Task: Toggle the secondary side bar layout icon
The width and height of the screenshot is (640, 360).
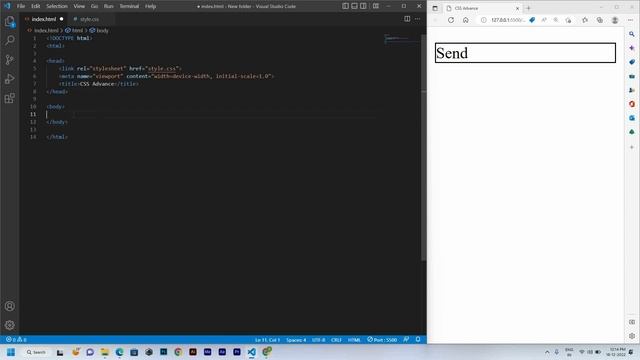Action: click(x=363, y=6)
